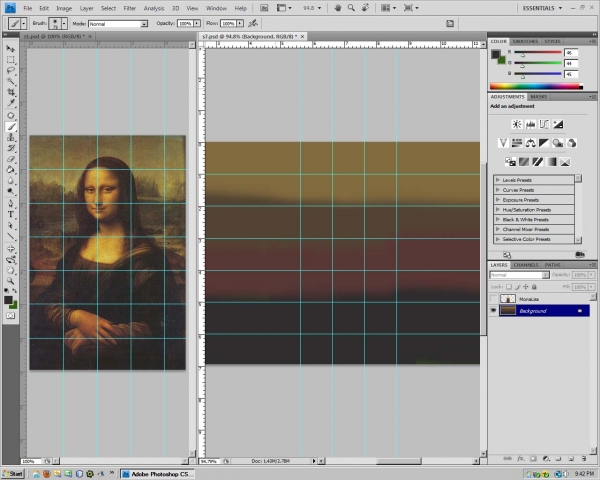Toggle lock image pixels
This screenshot has height=480, width=600.
pos(517,287)
